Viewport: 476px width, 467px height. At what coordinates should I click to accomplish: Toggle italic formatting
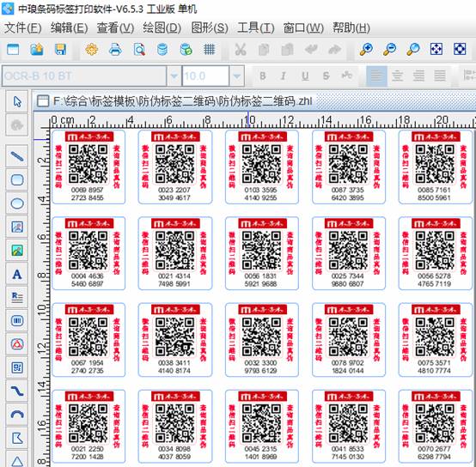coord(284,76)
